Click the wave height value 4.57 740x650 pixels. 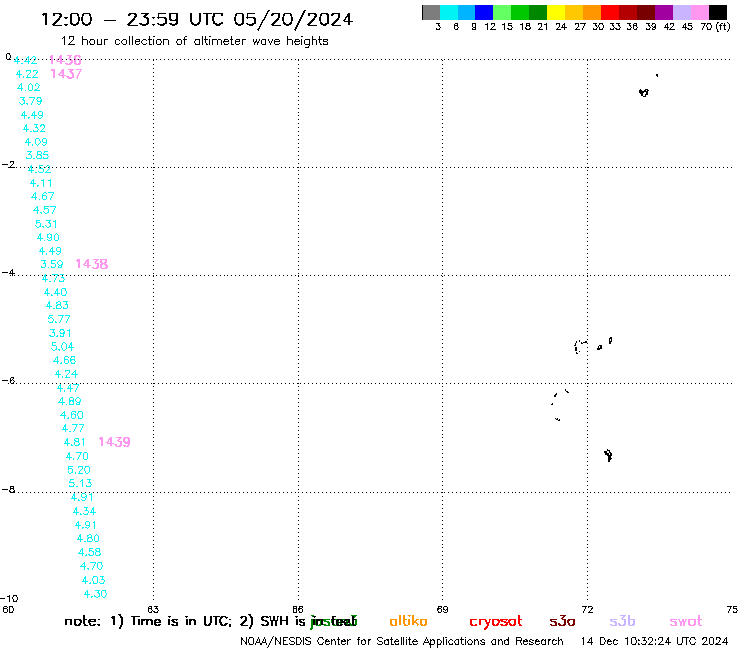[45, 210]
